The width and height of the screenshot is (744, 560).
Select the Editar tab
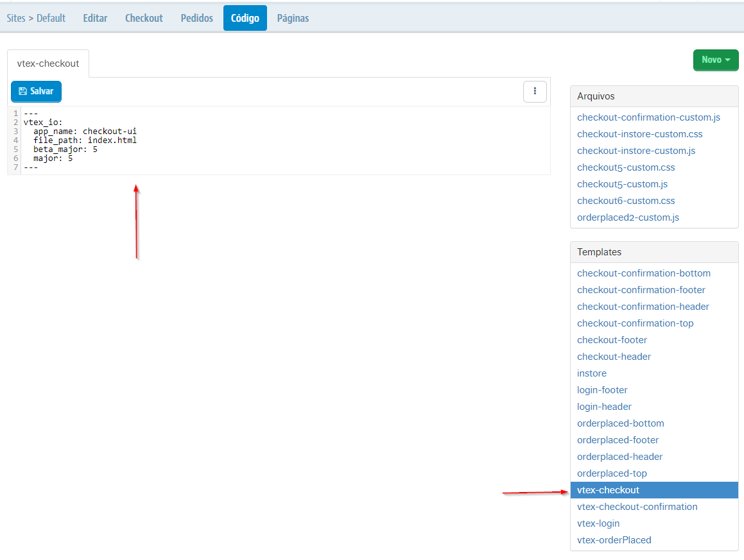(x=95, y=17)
